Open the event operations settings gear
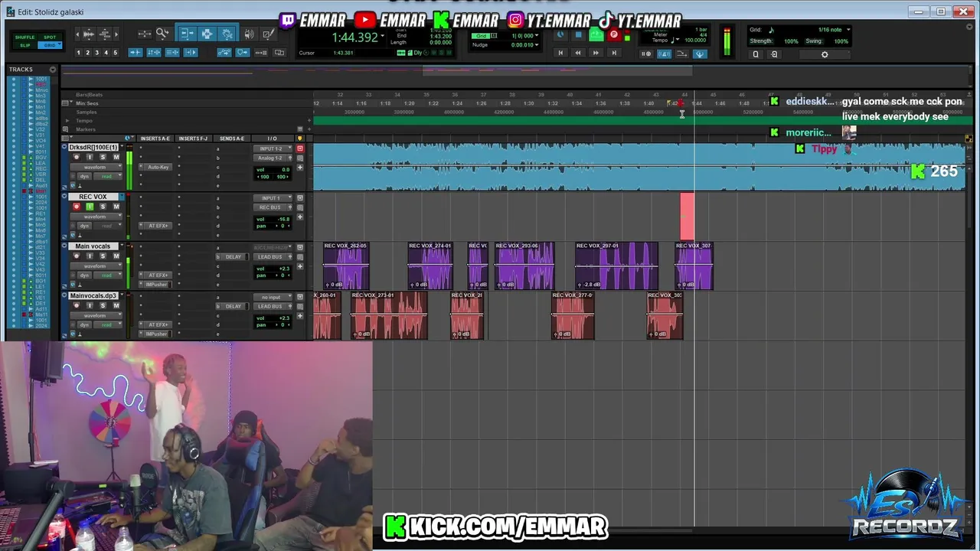Image resolution: width=980 pixels, height=551 pixels. (x=825, y=54)
